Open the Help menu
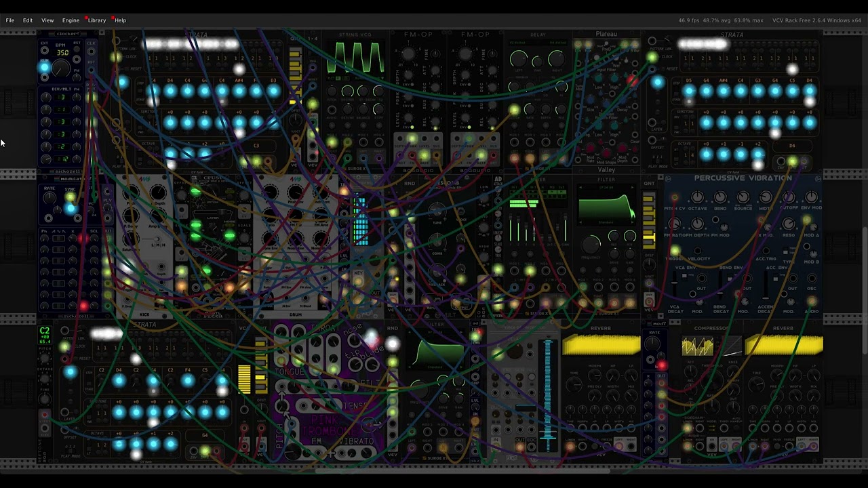 [120, 20]
